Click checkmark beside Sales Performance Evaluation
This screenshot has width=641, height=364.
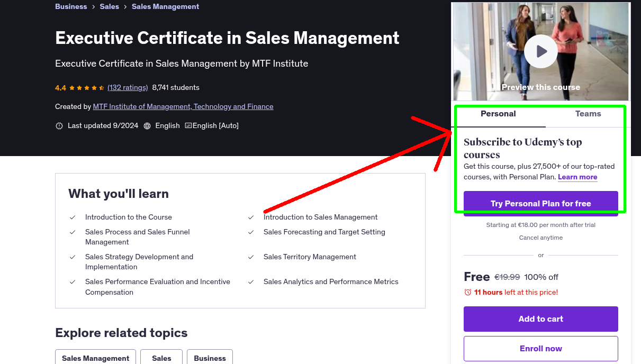(73, 282)
